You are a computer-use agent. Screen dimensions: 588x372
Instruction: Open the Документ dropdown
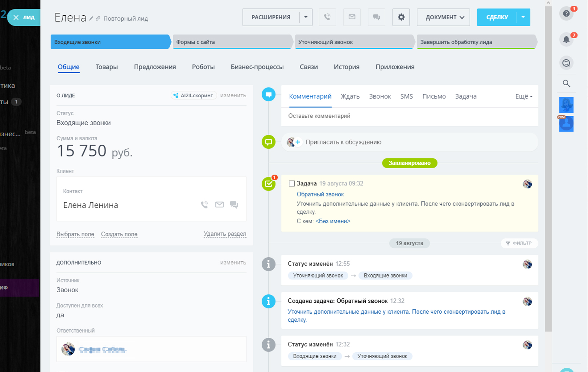point(443,17)
